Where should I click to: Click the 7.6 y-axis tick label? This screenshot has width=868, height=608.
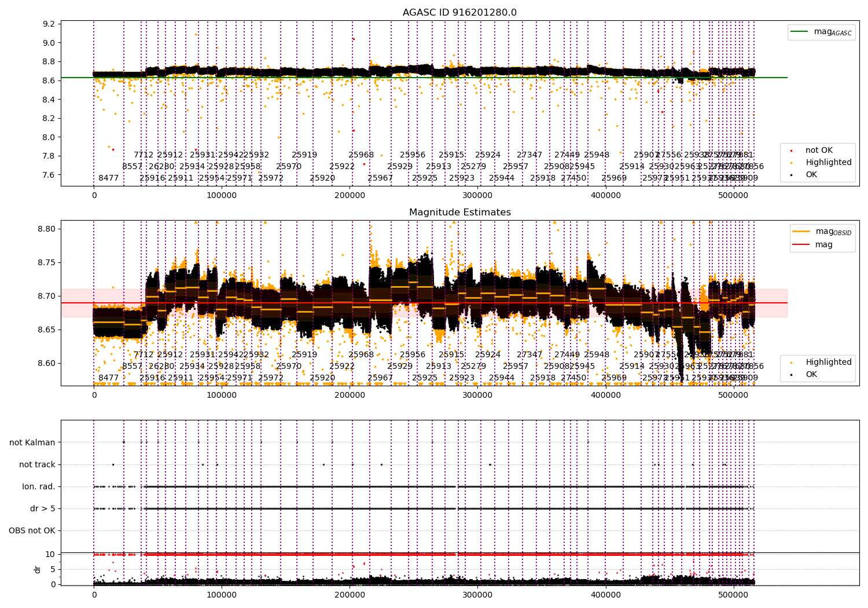pos(49,175)
